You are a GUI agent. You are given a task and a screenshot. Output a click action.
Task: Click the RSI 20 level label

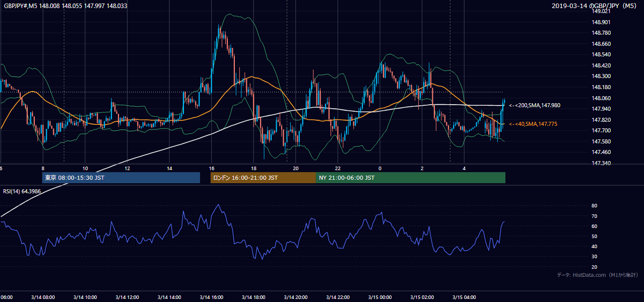(x=594, y=267)
